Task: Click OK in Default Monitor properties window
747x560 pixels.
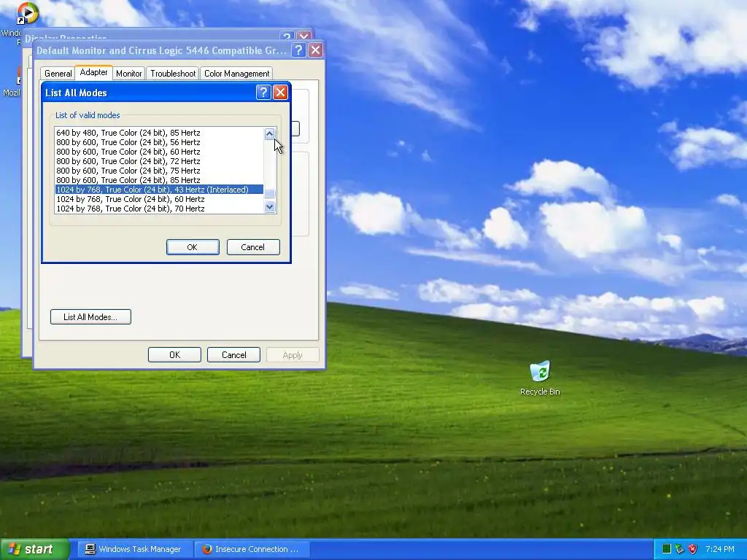Action: pos(175,355)
